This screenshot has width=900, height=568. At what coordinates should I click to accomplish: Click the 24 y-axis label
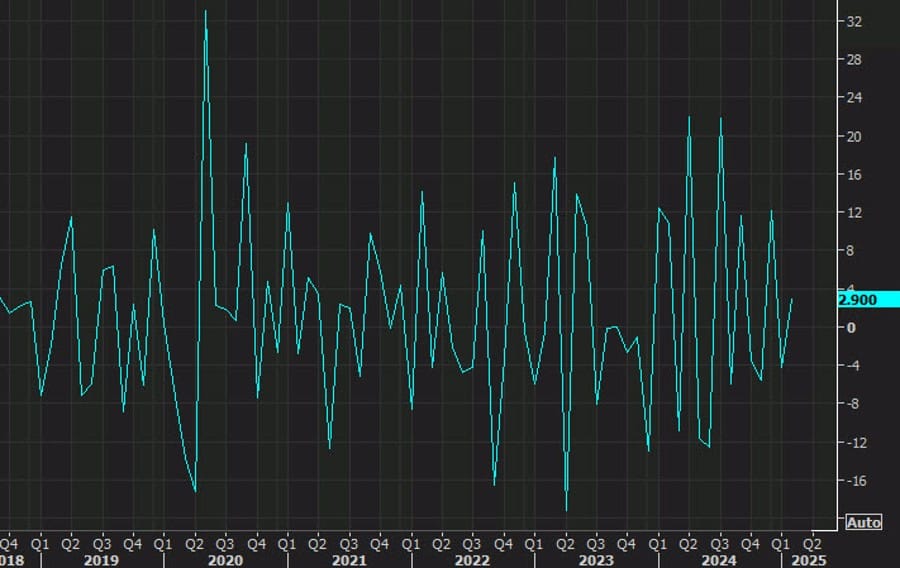854,98
